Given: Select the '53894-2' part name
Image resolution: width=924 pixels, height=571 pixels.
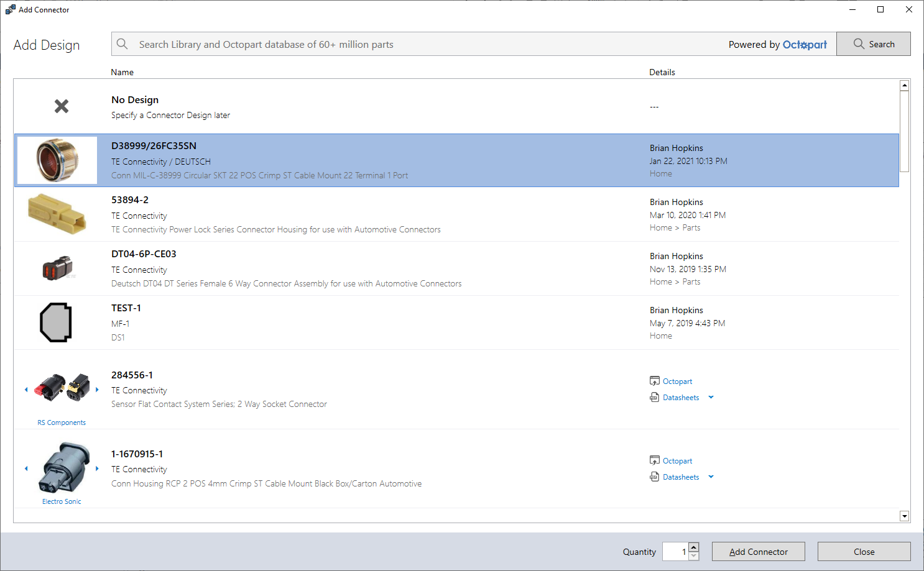Looking at the screenshot, I should (x=130, y=200).
